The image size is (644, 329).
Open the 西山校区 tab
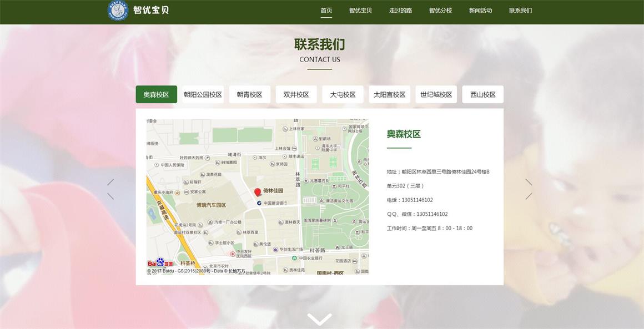[482, 94]
